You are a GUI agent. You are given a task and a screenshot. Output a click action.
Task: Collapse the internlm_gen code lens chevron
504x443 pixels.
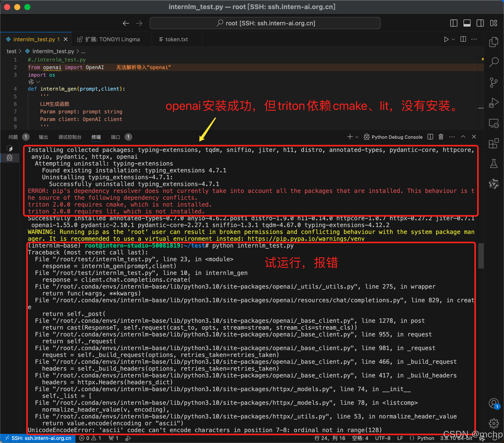38,82
